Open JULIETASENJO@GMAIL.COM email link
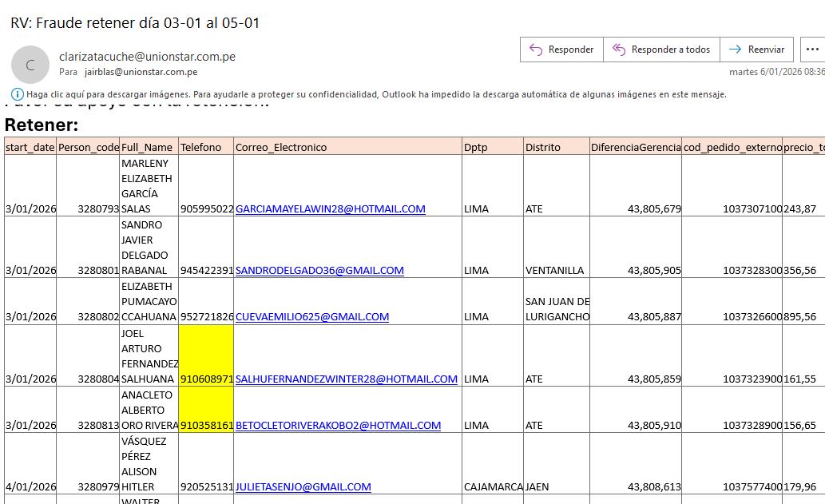The image size is (825, 504). click(x=303, y=487)
